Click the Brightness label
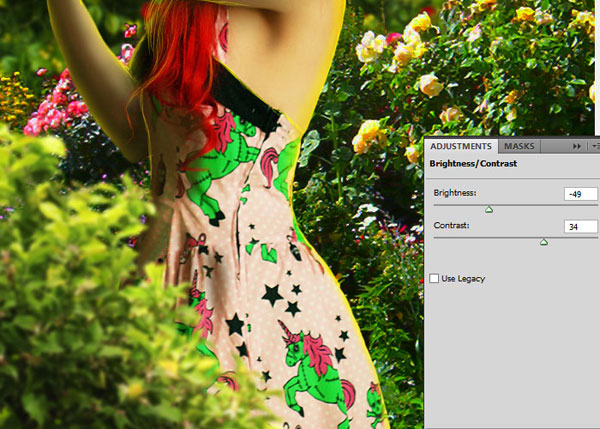Viewport: 600px width, 429px height. coord(455,192)
